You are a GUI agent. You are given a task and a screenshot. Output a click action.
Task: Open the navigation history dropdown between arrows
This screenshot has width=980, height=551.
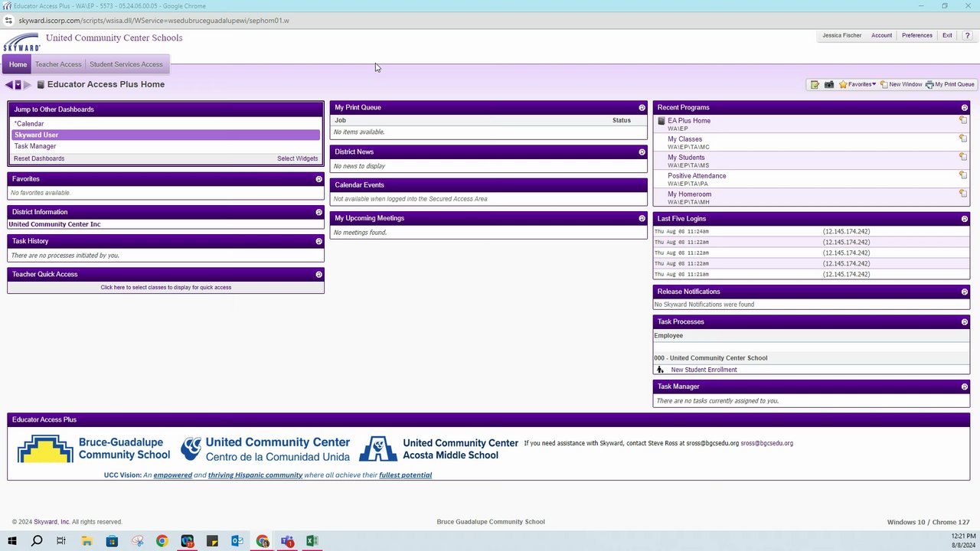point(18,85)
